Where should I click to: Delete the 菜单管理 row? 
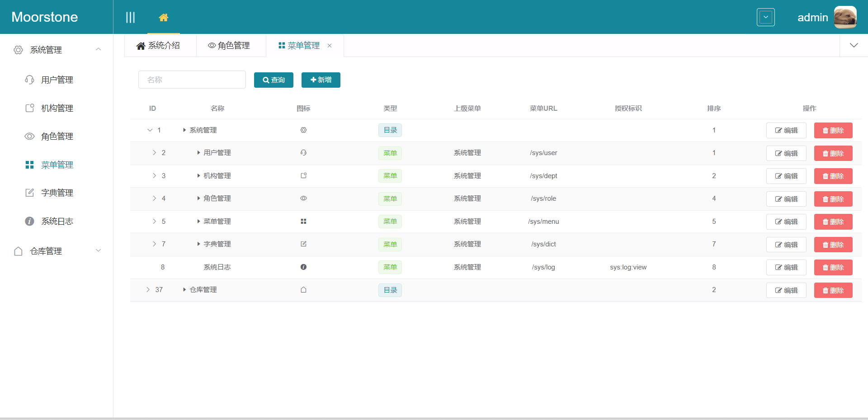pos(833,222)
